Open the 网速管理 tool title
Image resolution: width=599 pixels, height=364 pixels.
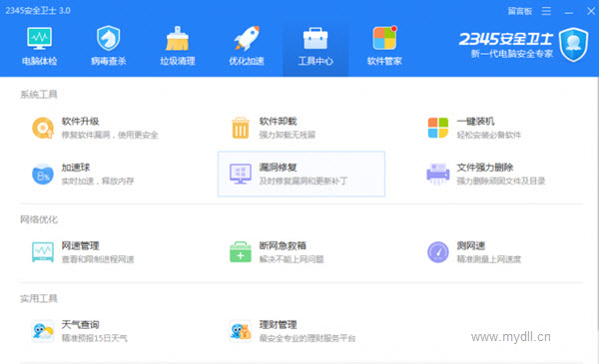[80, 245]
